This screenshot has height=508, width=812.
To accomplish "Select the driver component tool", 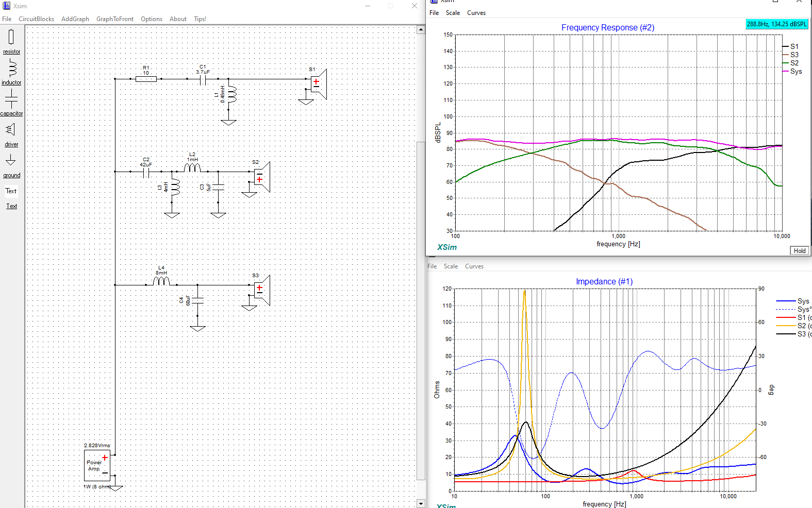I will (11, 134).
